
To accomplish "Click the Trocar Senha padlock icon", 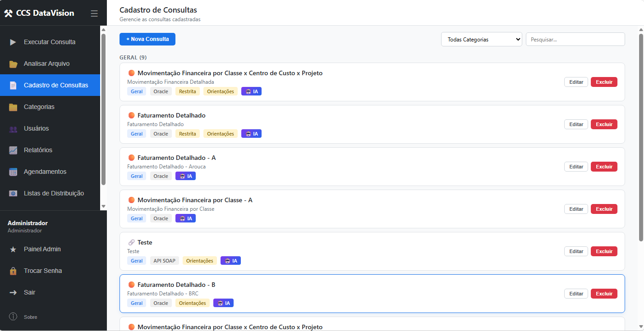I will point(13,271).
